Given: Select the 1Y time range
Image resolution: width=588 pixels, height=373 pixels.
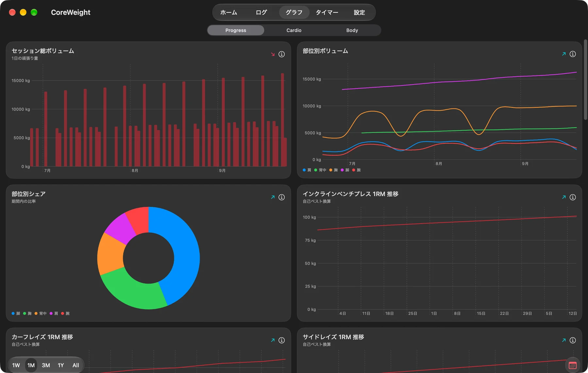Looking at the screenshot, I should click(x=61, y=365).
